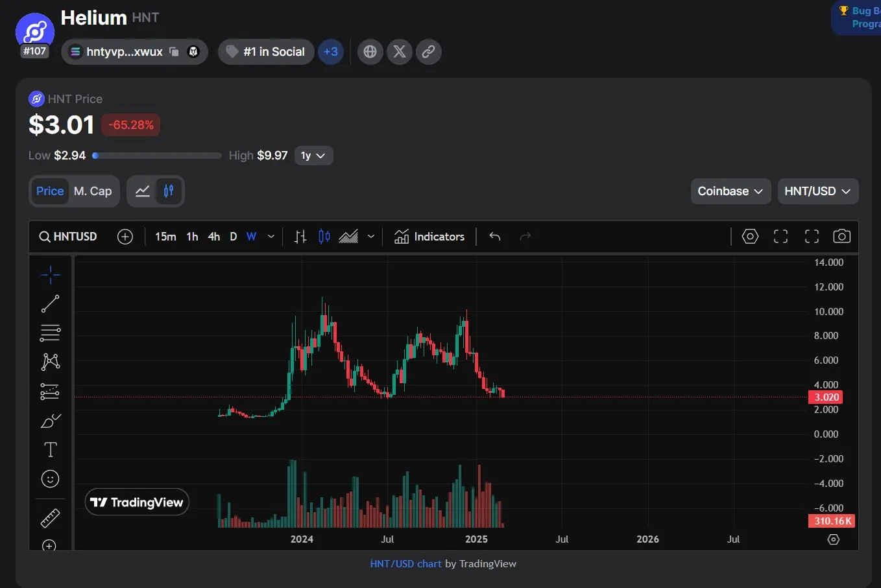Follow the HNT/USD chart link
The image size is (881, 588).
tap(405, 564)
